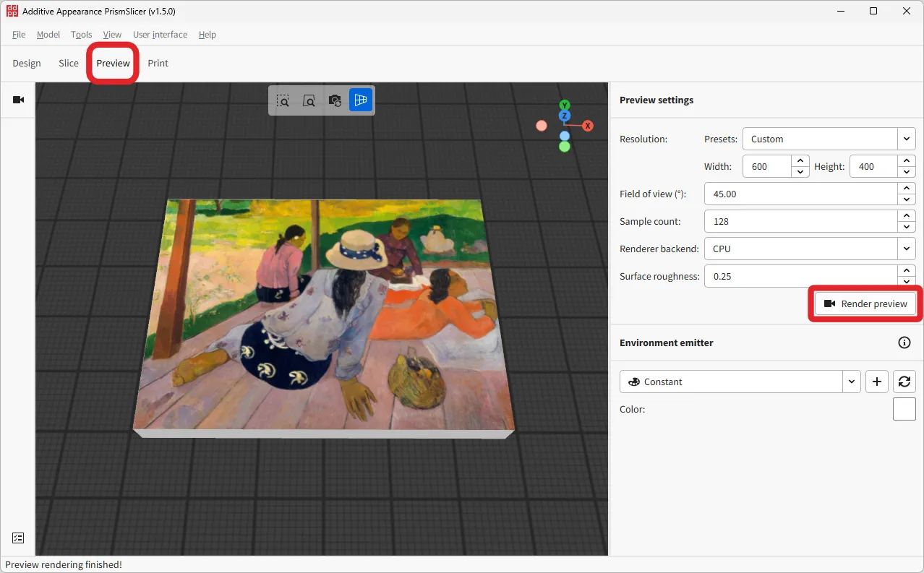Click the info icon next to Environment emitter
Viewport: 924px width, 573px height.
pos(904,342)
